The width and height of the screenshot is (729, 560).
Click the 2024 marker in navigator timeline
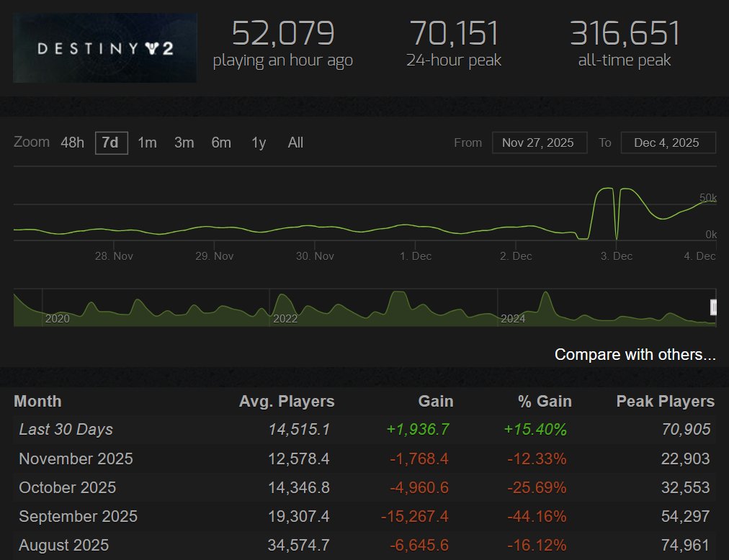513,319
